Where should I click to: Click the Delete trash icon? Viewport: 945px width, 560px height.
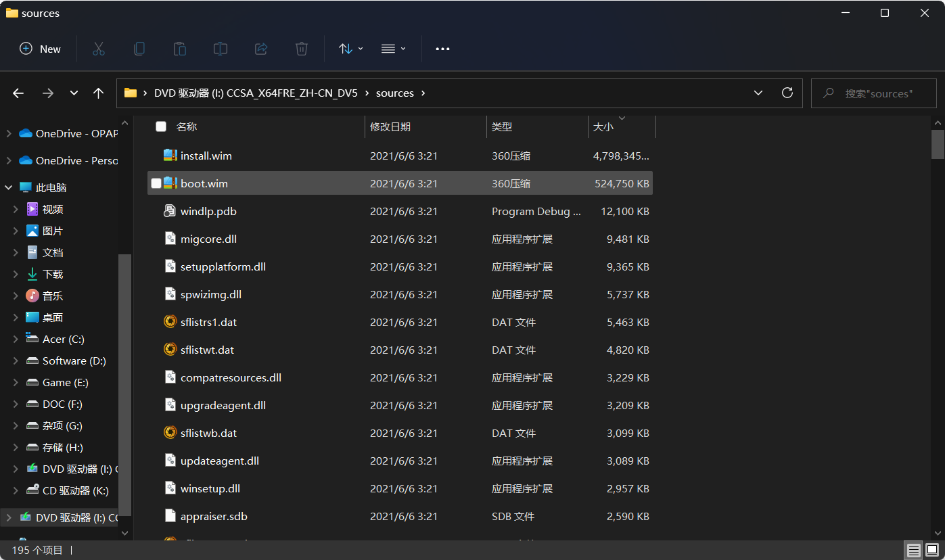pos(302,49)
